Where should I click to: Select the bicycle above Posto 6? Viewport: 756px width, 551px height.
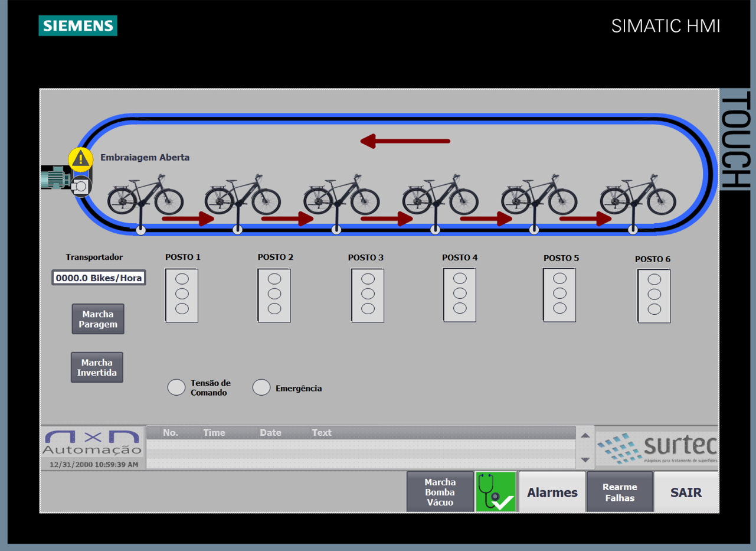pyautogui.click(x=638, y=194)
